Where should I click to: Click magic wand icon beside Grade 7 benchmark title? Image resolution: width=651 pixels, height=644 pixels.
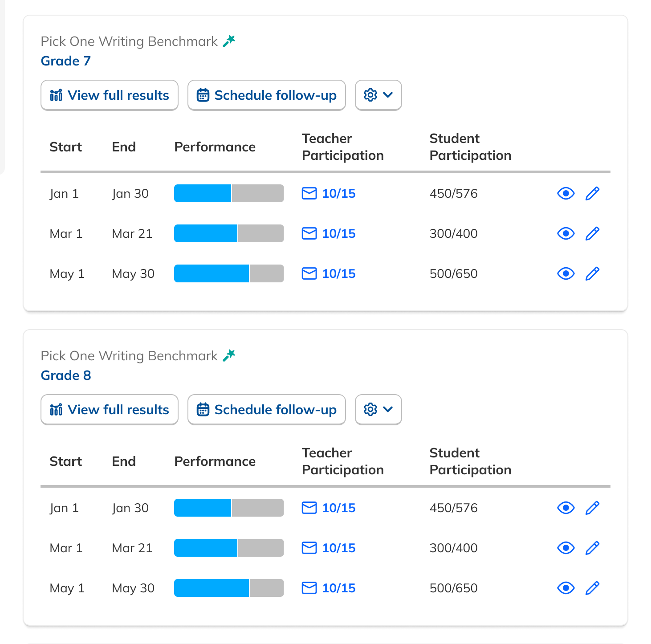229,41
